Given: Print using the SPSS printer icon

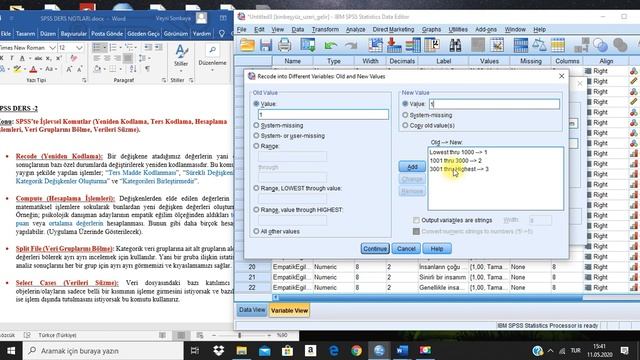Looking at the screenshot, I should coord(284,45).
